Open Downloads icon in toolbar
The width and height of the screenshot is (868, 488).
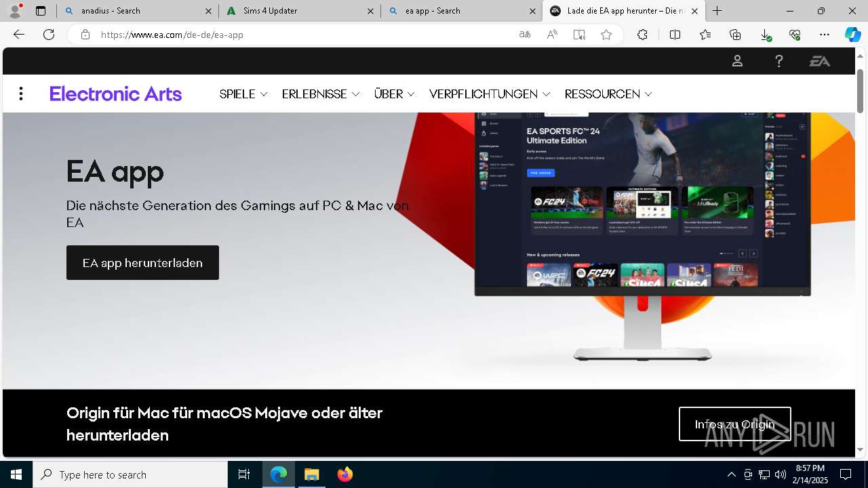pyautogui.click(x=765, y=35)
